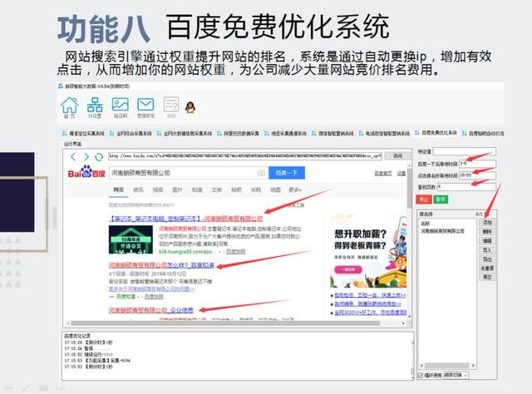Open the 地图采集通道系统 tab

(285, 133)
